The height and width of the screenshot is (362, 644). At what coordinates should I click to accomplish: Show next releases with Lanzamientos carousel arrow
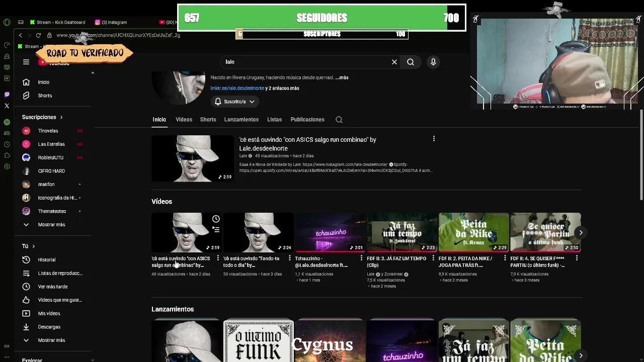click(581, 355)
